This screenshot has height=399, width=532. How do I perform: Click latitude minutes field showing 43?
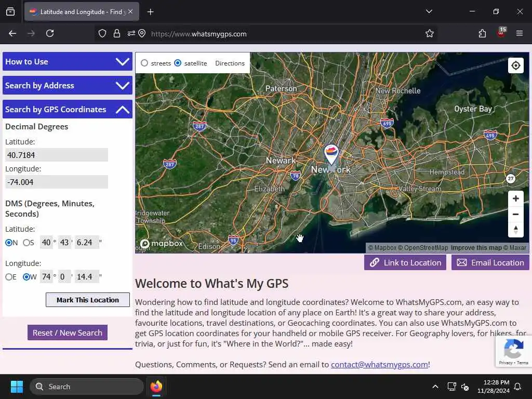tap(64, 242)
